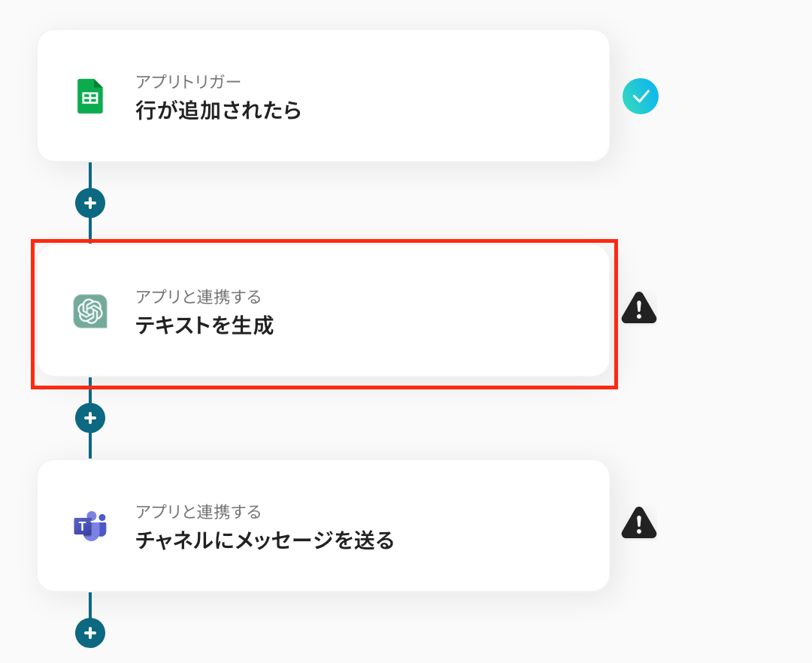
Task: Click アプリと連携する label above チャネルにメッセージを送る
Action: (x=198, y=512)
